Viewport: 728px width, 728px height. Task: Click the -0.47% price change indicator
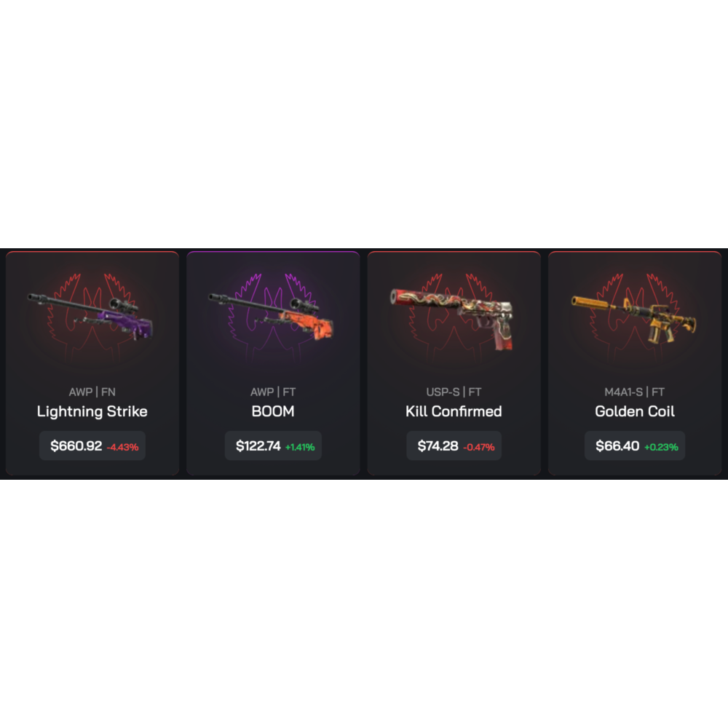coord(479,447)
